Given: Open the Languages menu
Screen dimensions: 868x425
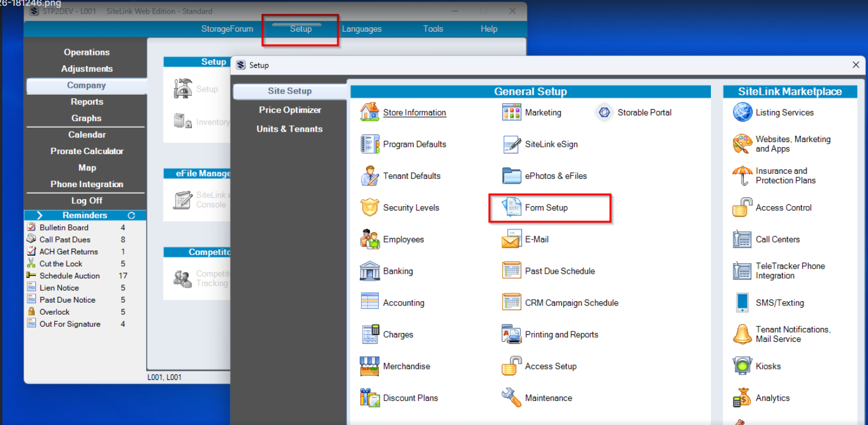Looking at the screenshot, I should 362,29.
